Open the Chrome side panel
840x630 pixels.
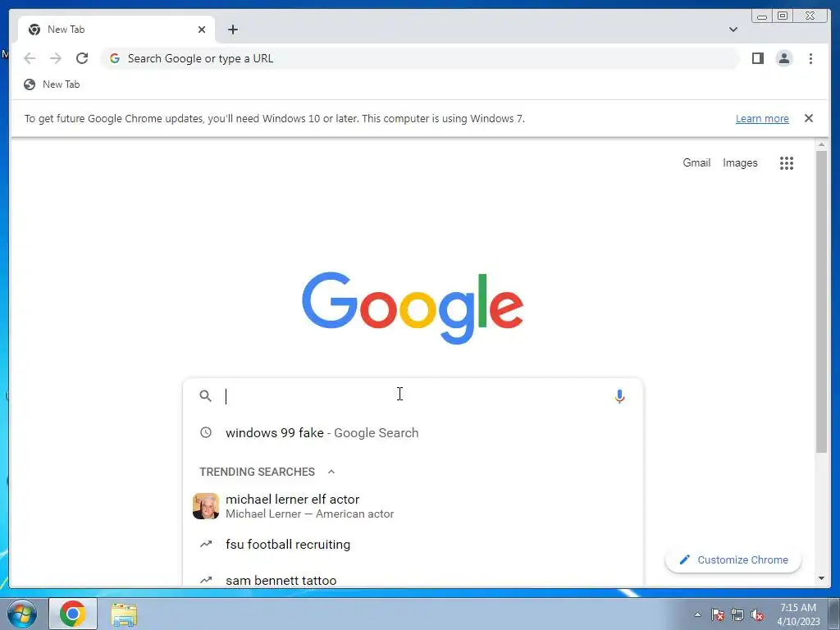coord(757,58)
